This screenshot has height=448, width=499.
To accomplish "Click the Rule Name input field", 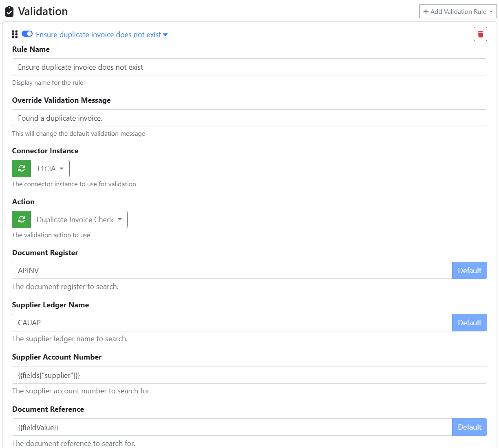I will 249,67.
